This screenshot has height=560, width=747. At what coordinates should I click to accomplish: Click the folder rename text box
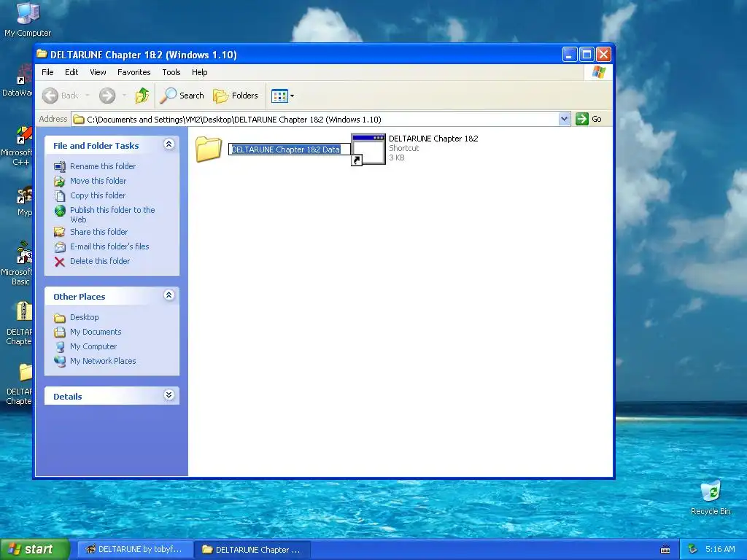coord(289,149)
